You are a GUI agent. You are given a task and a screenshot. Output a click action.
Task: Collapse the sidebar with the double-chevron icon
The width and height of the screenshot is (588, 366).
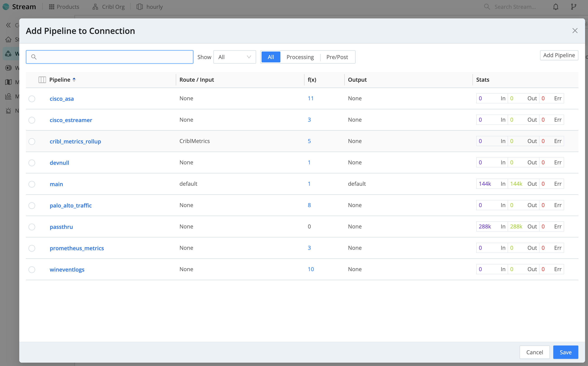tap(8, 25)
